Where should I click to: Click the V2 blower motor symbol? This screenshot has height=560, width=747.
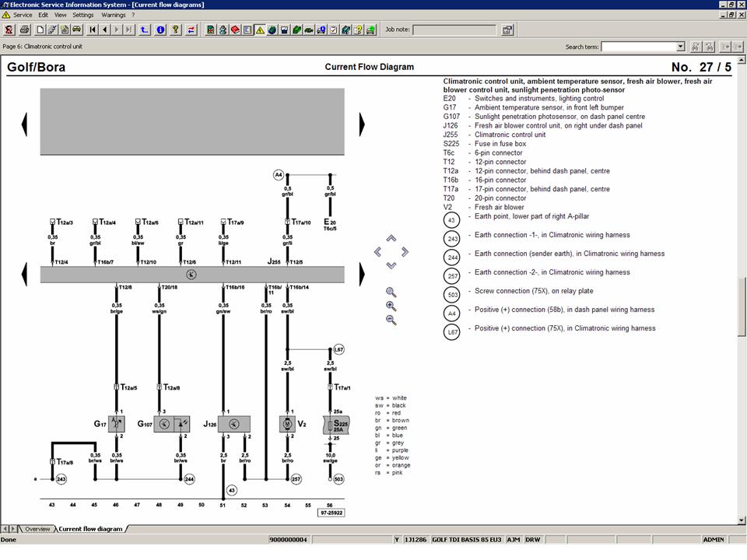pyautogui.click(x=287, y=424)
